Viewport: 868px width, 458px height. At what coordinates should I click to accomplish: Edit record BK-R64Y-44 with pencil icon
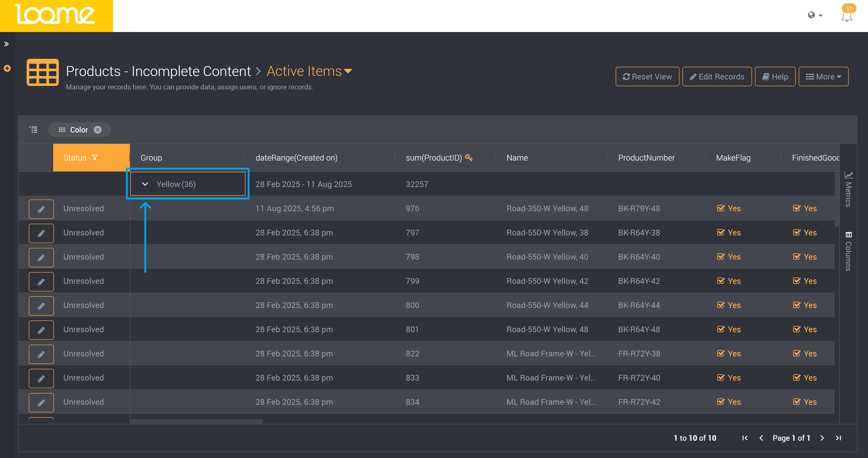pos(41,306)
